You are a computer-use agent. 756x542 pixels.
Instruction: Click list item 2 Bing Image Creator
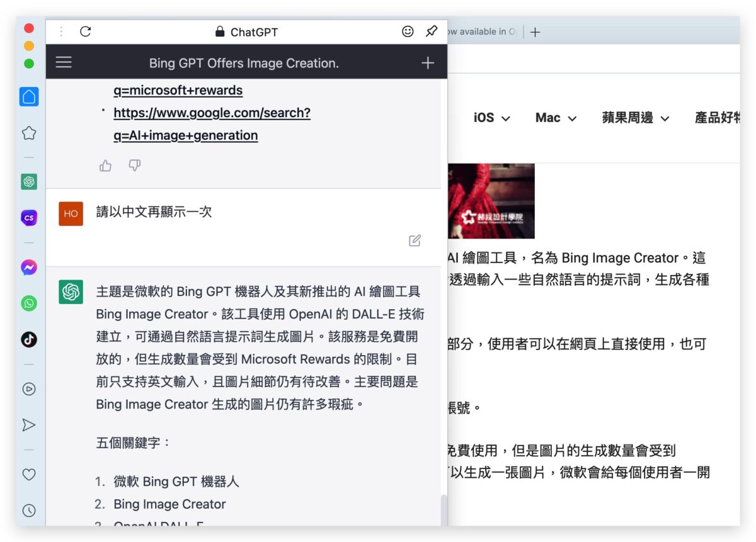(169, 504)
